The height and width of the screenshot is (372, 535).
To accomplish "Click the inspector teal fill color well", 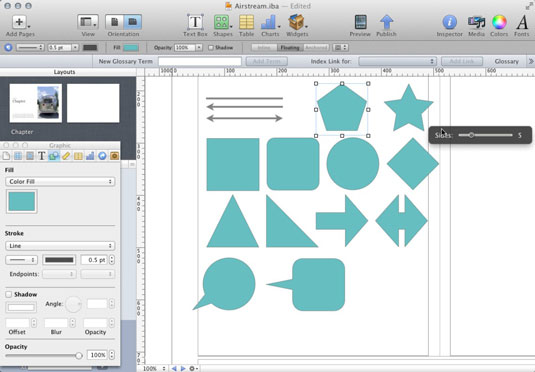I will (x=21, y=201).
